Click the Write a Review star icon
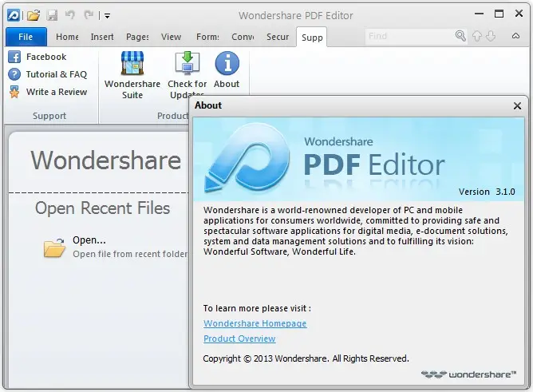Image resolution: width=533 pixels, height=392 pixels. (14, 92)
